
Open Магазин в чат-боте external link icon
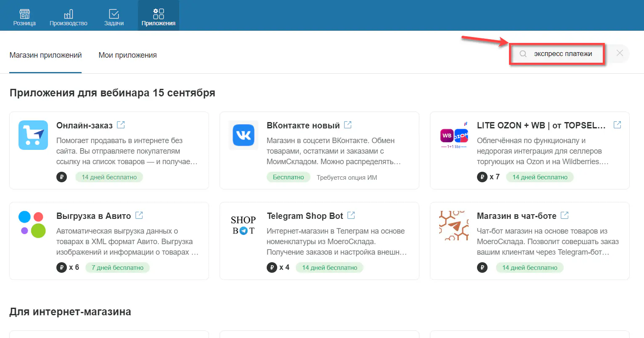(x=564, y=216)
